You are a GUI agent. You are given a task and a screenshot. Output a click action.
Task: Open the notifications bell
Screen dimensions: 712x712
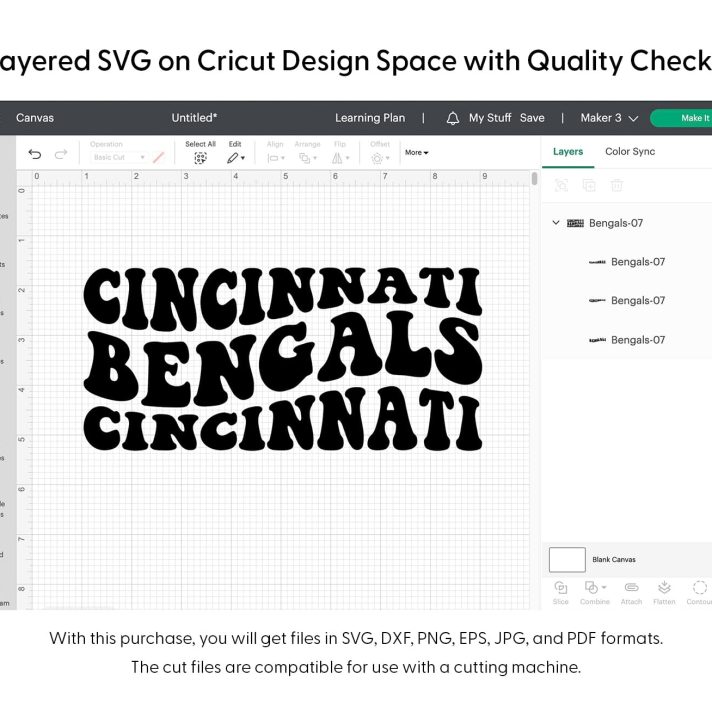point(452,119)
